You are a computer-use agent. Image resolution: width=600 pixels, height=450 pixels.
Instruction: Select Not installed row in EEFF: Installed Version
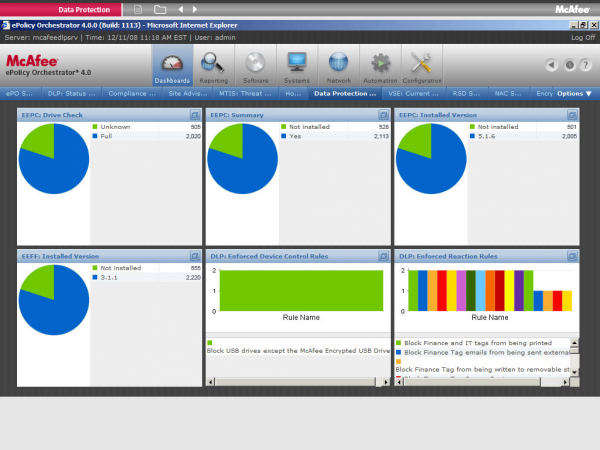tap(147, 268)
